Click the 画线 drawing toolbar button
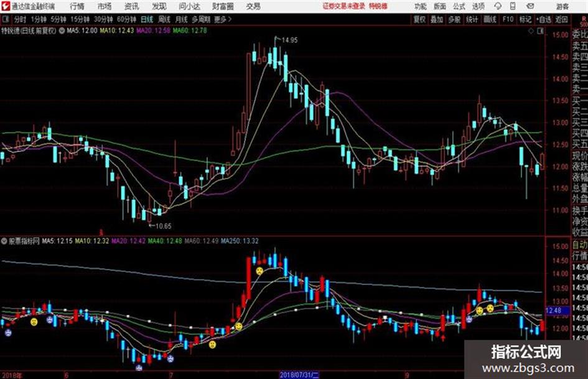The image size is (588, 379). coord(490,19)
